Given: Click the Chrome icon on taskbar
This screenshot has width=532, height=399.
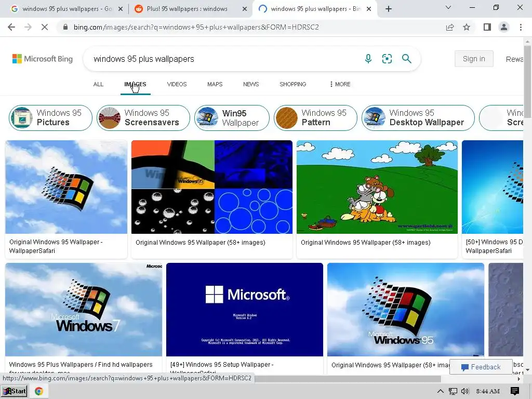Looking at the screenshot, I should (x=38, y=391).
